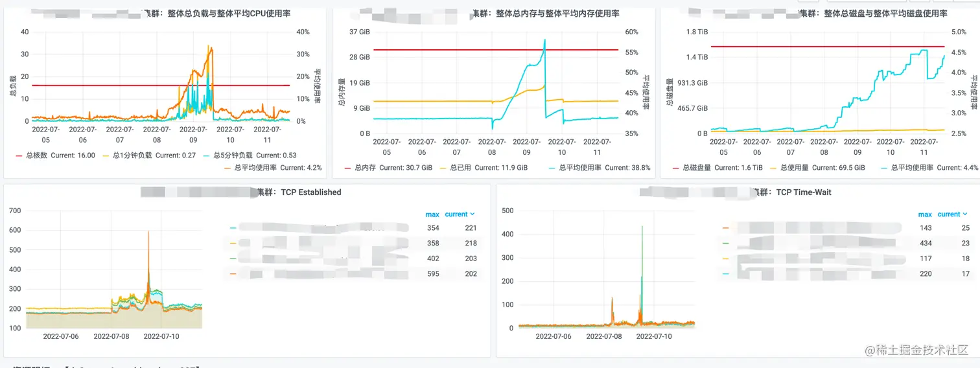
Task: Open the red color swatch beside 总磁盘量
Action: click(677, 168)
